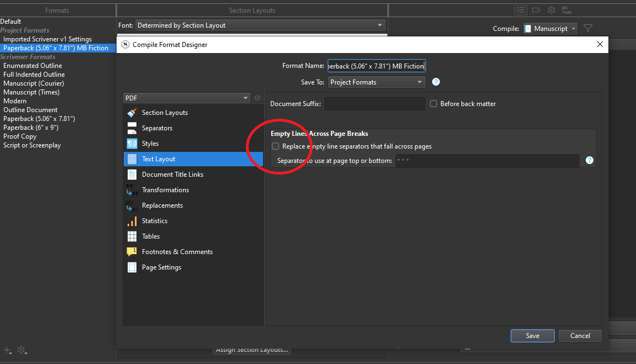Go to the Page Settings pane
636x364 pixels.
pos(193,267)
